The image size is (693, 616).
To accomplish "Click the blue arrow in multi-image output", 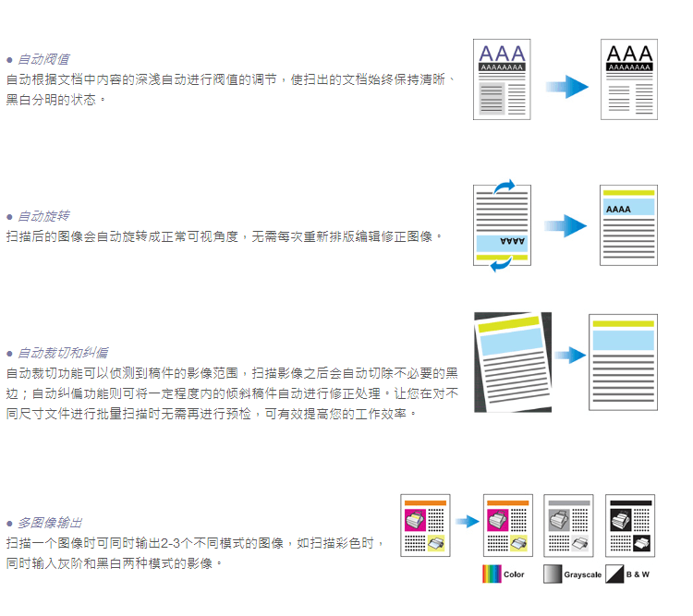I will coord(468,522).
